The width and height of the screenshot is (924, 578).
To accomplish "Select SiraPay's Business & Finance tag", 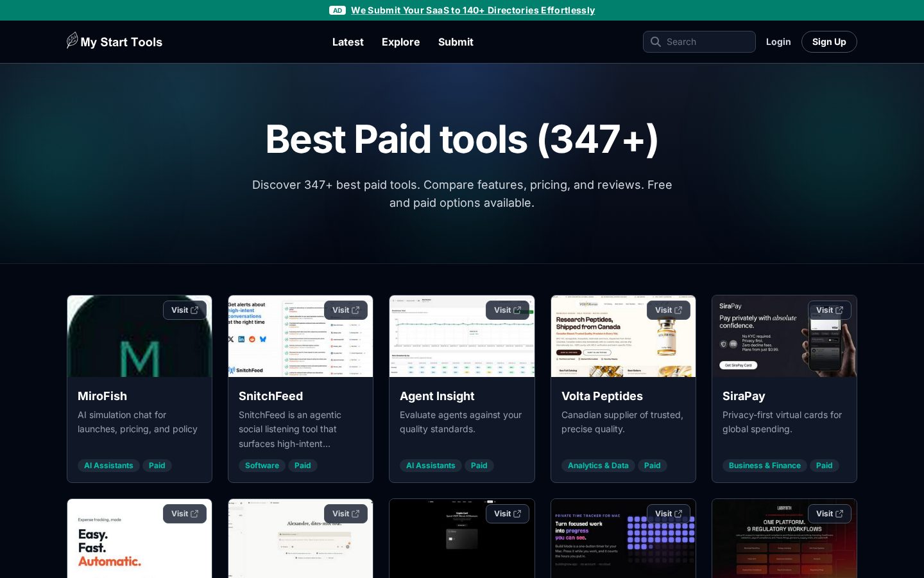I will click(x=765, y=466).
